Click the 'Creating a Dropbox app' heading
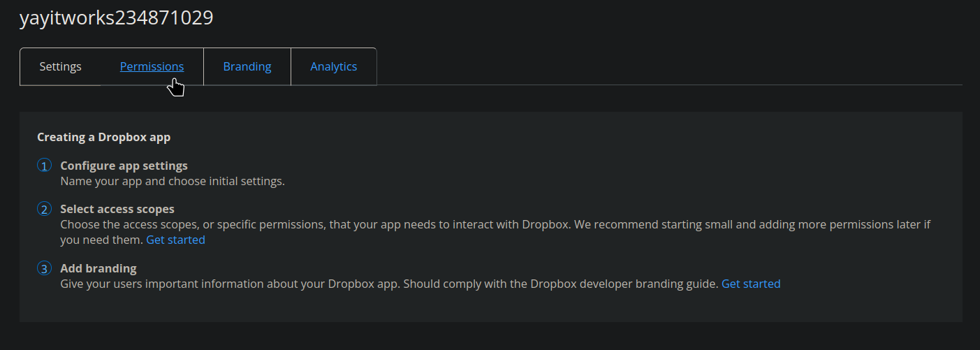The height and width of the screenshot is (350, 980). tap(103, 137)
